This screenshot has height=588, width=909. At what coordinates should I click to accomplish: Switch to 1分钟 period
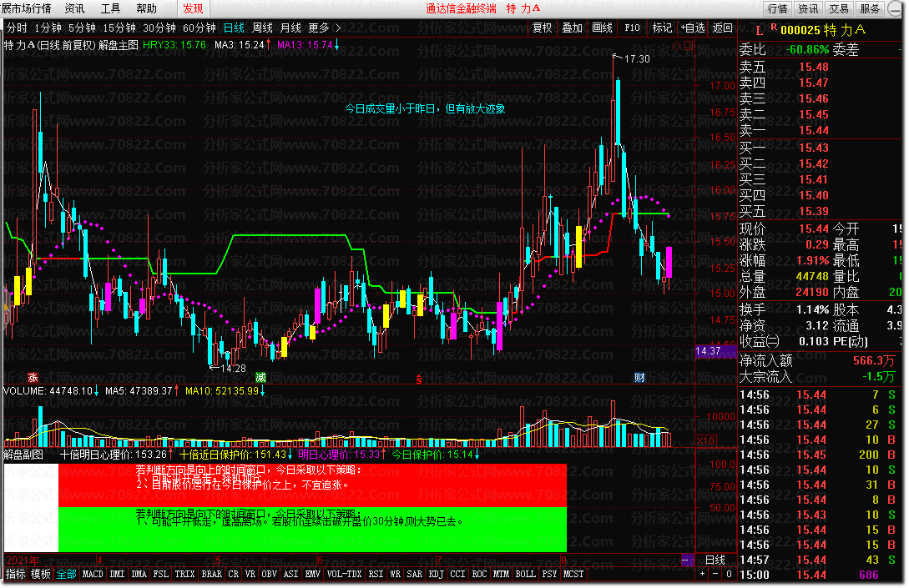[48, 28]
